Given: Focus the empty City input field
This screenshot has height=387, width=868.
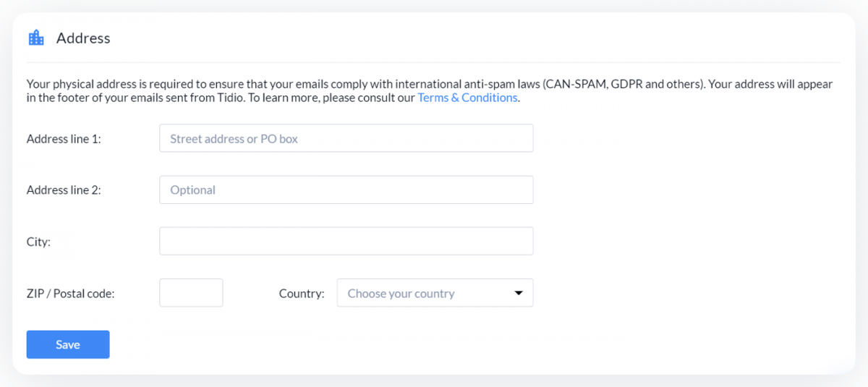Looking at the screenshot, I should tap(346, 241).
